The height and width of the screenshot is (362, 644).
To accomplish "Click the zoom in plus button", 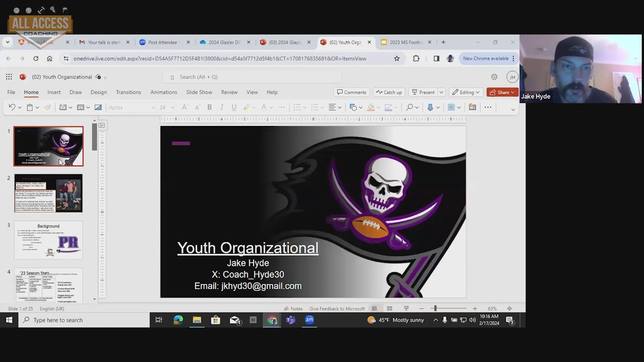I will coord(475,308).
